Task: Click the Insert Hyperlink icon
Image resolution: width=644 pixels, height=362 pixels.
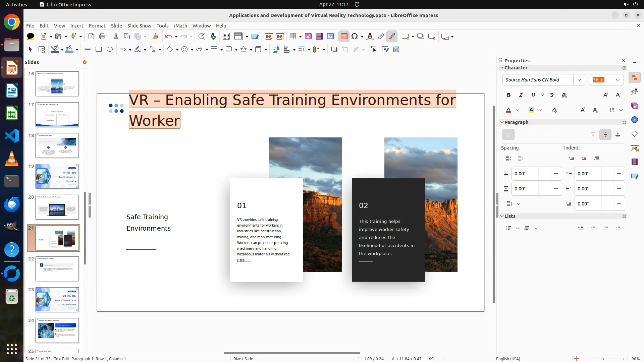Action: coord(381,37)
